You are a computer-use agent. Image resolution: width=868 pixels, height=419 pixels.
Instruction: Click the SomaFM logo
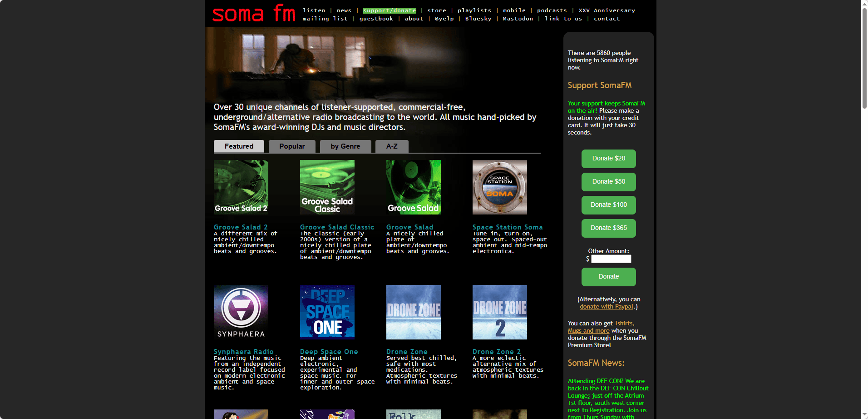pos(254,14)
